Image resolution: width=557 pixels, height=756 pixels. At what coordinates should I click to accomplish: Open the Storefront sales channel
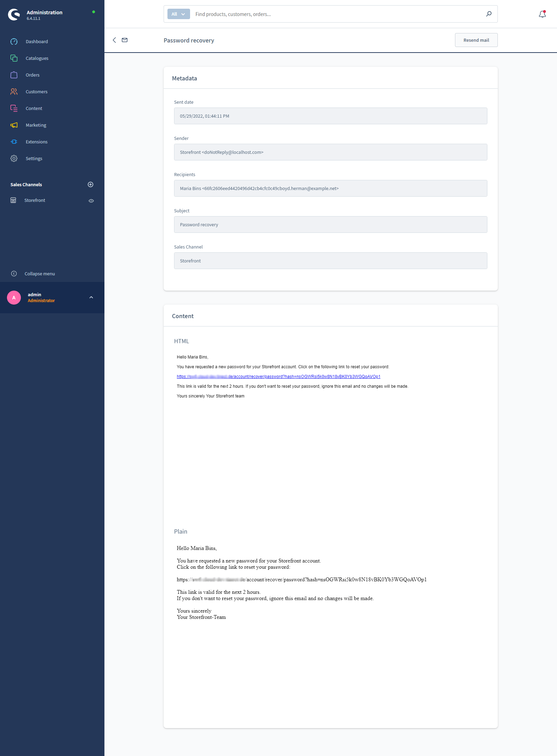click(x=35, y=200)
